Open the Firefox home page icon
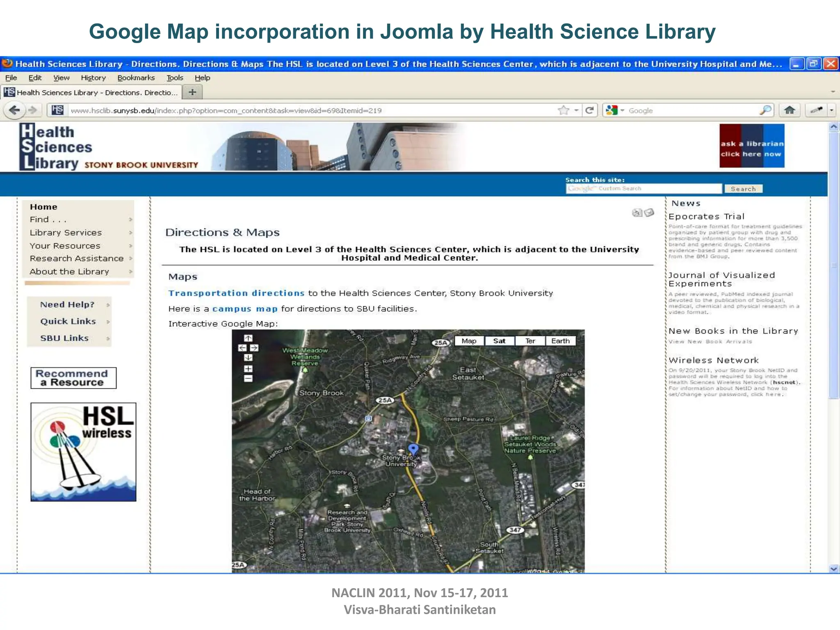Viewport: 840px width, 630px height. [789, 110]
